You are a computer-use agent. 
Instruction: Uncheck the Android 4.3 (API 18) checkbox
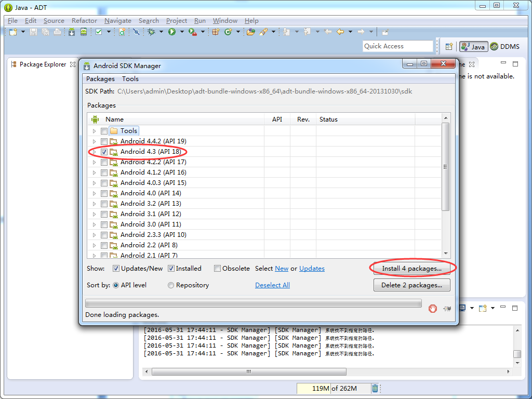[x=104, y=152]
